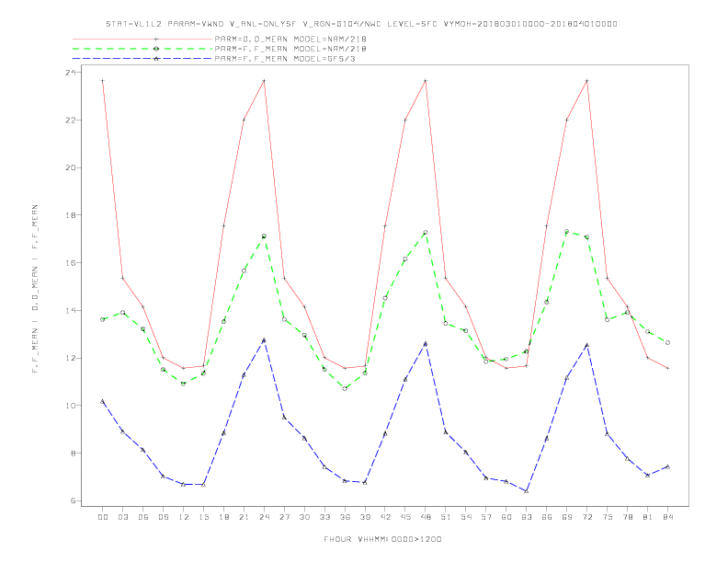This screenshot has width=728, height=563.
Task: Click the red line peak at hour 48
Action: 426,81
